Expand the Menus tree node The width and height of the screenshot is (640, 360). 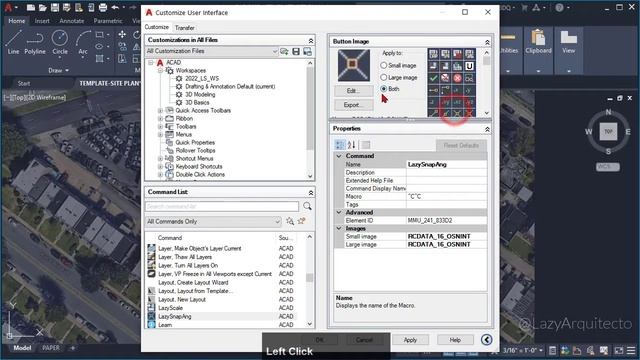click(x=160, y=134)
